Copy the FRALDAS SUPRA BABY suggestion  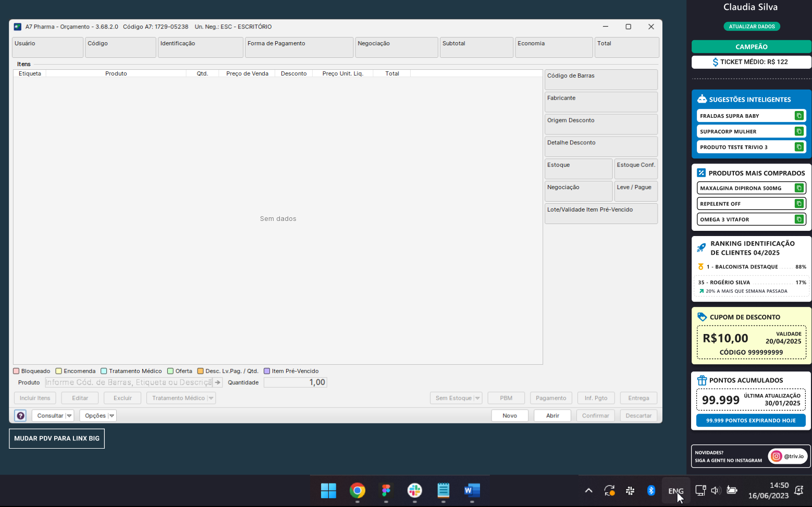click(x=798, y=116)
